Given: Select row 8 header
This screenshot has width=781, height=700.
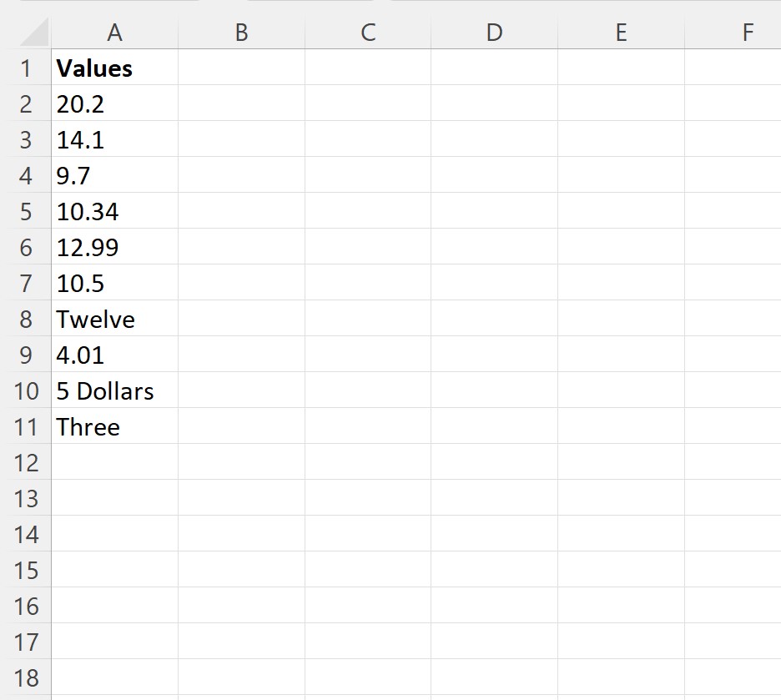Looking at the screenshot, I should pos(26,318).
